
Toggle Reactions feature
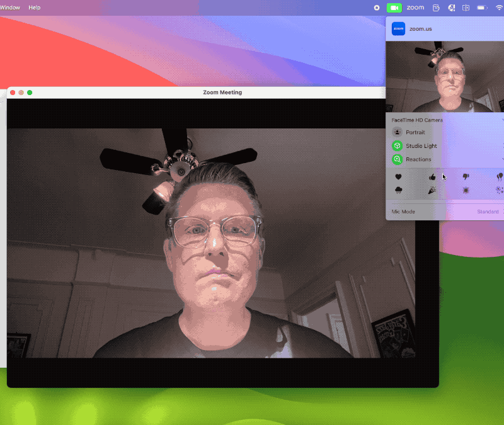[398, 159]
